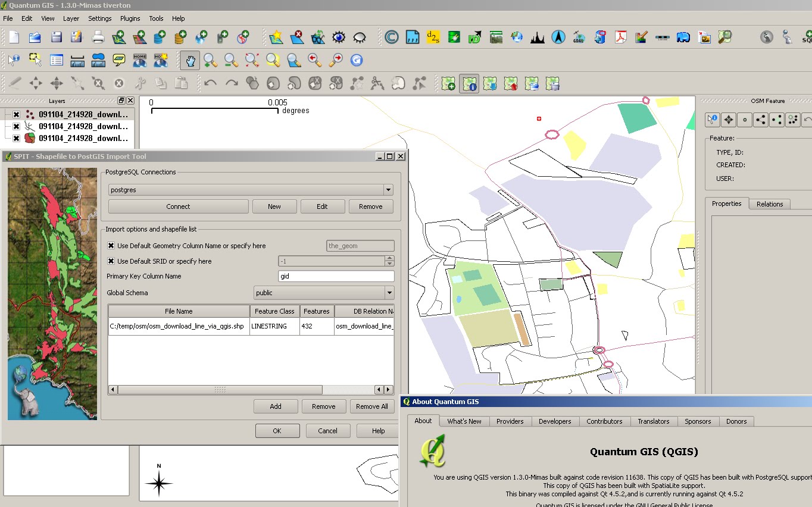Select the Identify Features tool

(x=14, y=60)
